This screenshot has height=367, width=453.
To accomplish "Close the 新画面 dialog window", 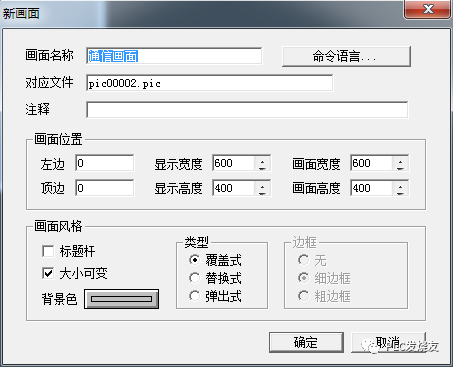I will 428,9.
